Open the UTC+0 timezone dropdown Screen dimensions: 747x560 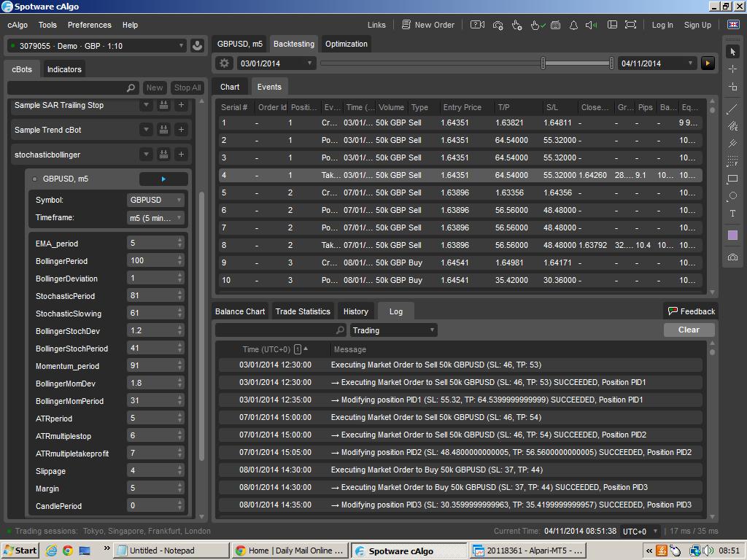pyautogui.click(x=640, y=531)
